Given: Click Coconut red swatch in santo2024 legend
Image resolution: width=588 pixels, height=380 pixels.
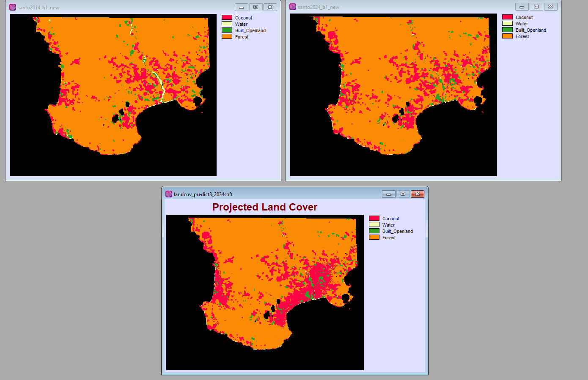Looking at the screenshot, I should click(x=508, y=17).
